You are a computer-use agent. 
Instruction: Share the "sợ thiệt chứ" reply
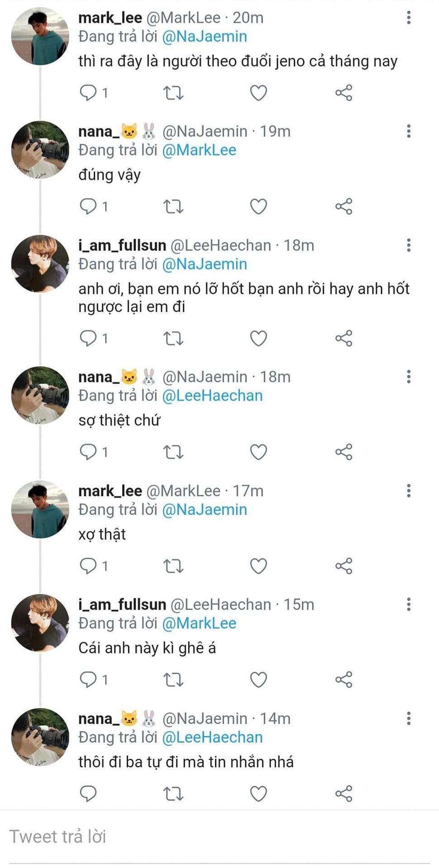click(344, 452)
